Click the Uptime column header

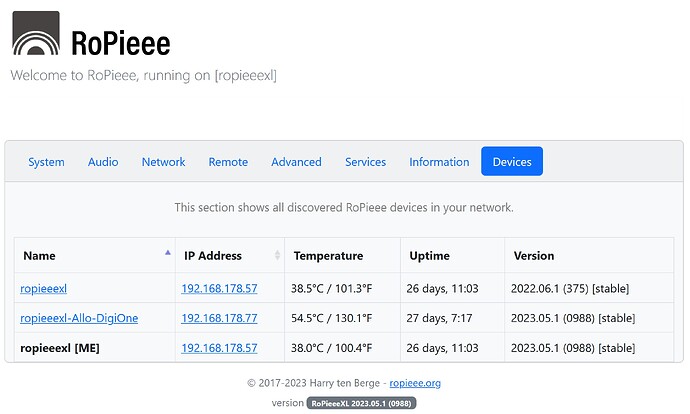[x=452, y=256]
